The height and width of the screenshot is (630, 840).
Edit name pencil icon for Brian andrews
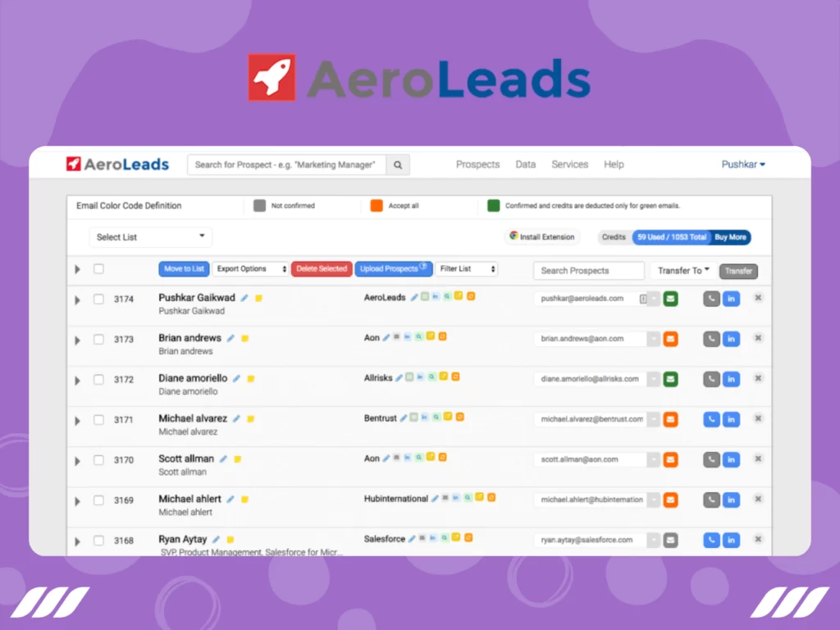(231, 338)
